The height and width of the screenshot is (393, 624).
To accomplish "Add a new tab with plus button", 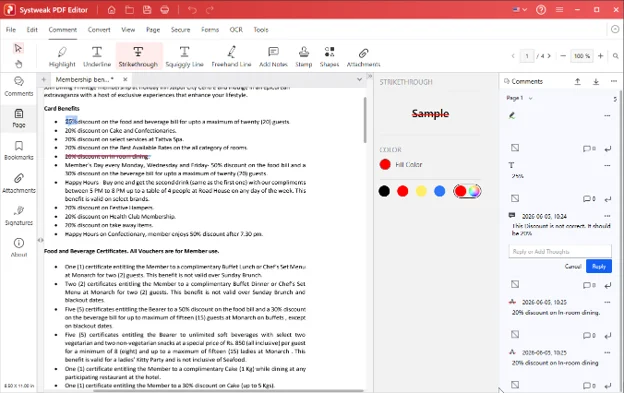I will [x=43, y=80].
